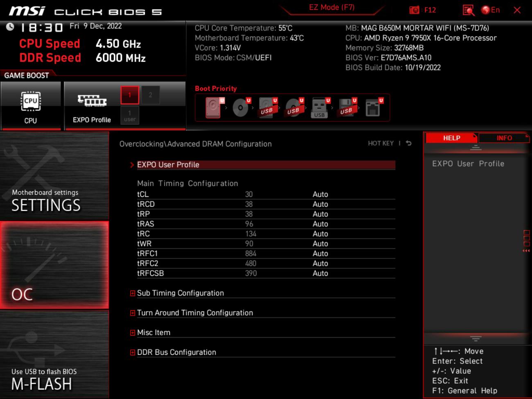
Task: Switch to the HELP tab
Action: (x=451, y=138)
